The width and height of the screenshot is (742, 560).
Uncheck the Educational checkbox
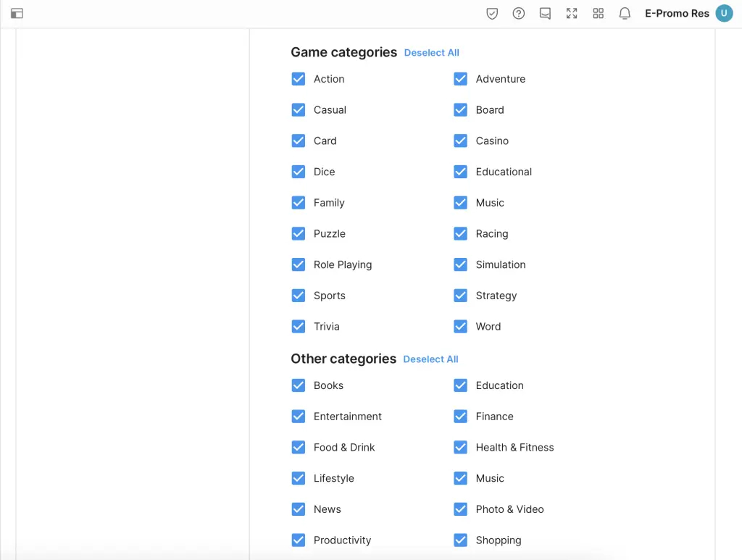460,172
